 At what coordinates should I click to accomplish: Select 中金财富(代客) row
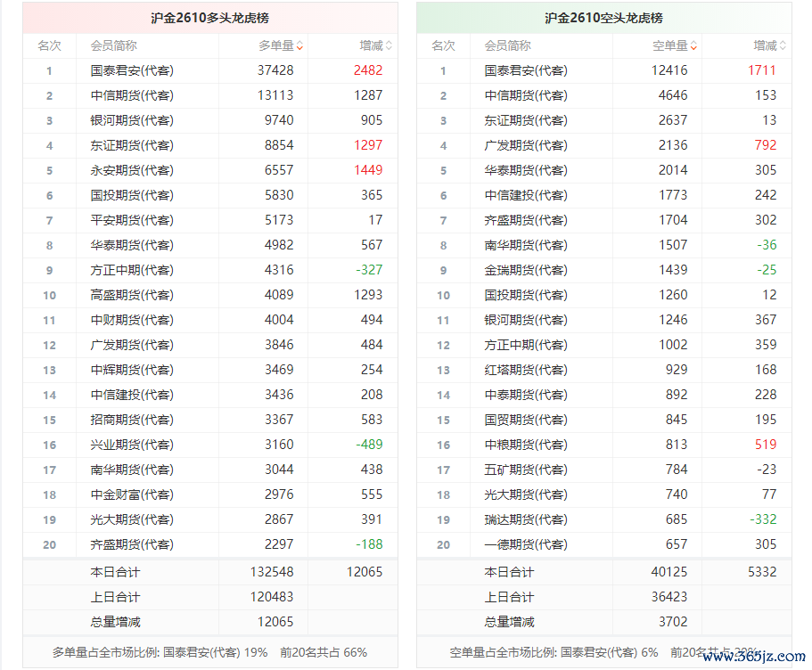click(210, 495)
